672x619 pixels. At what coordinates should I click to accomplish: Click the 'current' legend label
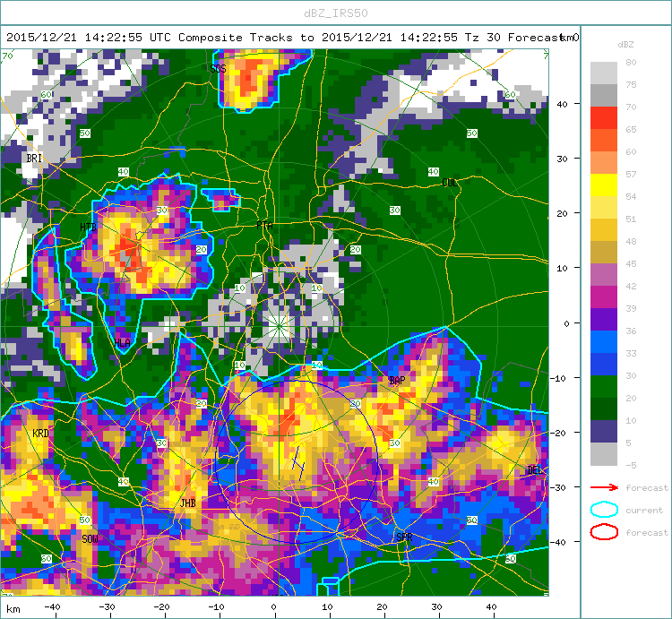tap(644, 511)
